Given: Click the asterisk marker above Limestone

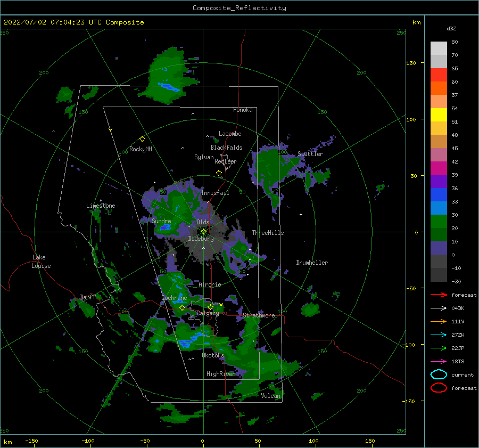Looking at the screenshot, I should (101, 201).
